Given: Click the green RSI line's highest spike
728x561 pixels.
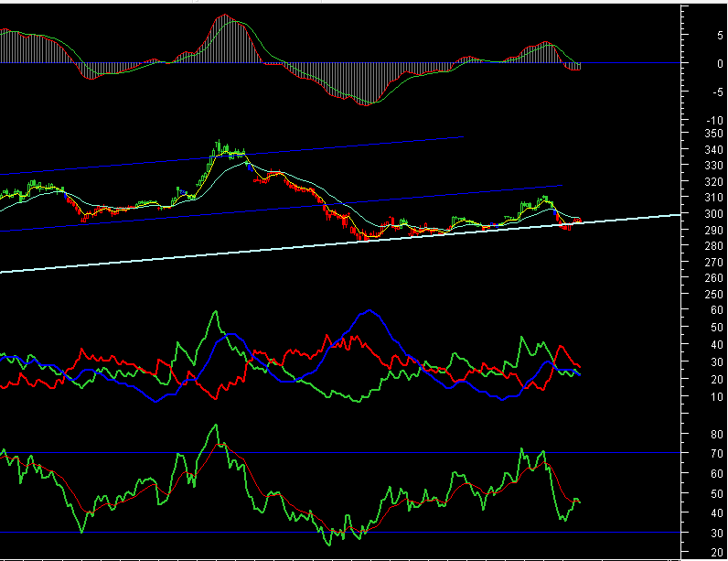Looking at the screenshot, I should click(216, 425).
